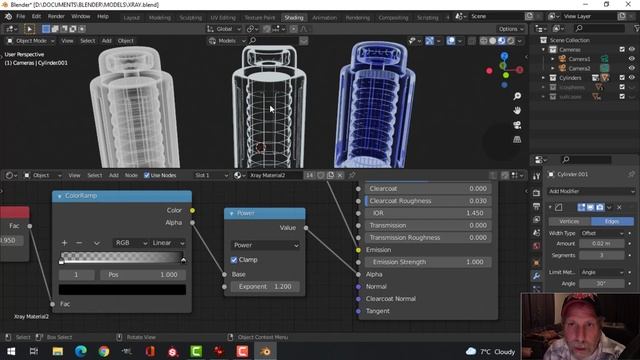Click the outliner filter funnel icon
This screenshot has height=360, width=640.
(636, 28)
